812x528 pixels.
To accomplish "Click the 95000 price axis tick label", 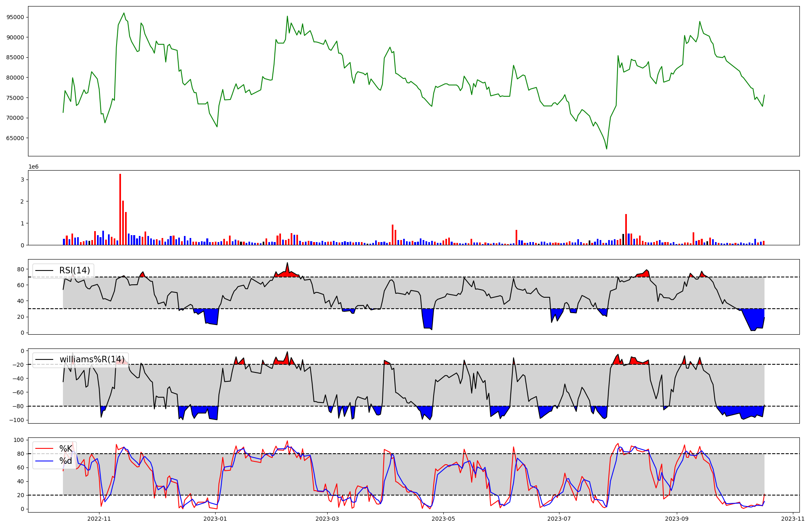I will point(15,17).
